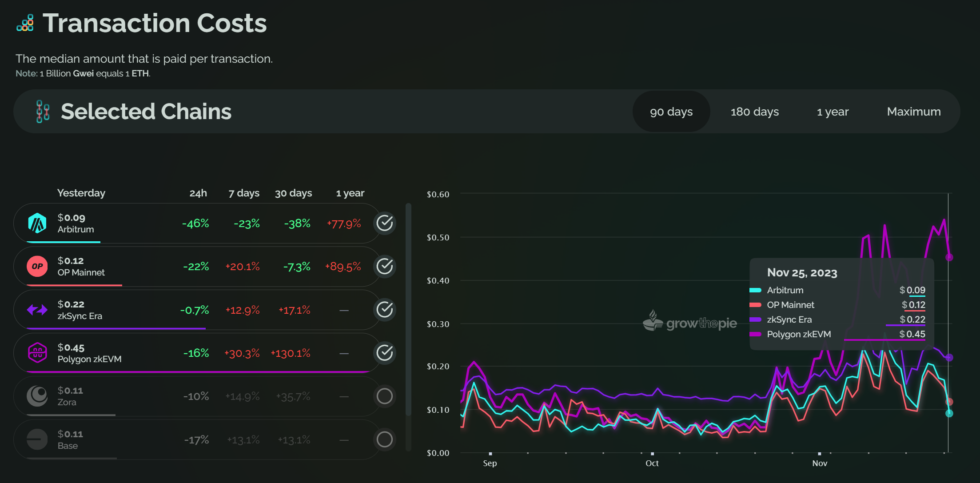Viewport: 980px width, 483px height.
Task: Click the chain list vertical scrollbar
Action: [408, 309]
